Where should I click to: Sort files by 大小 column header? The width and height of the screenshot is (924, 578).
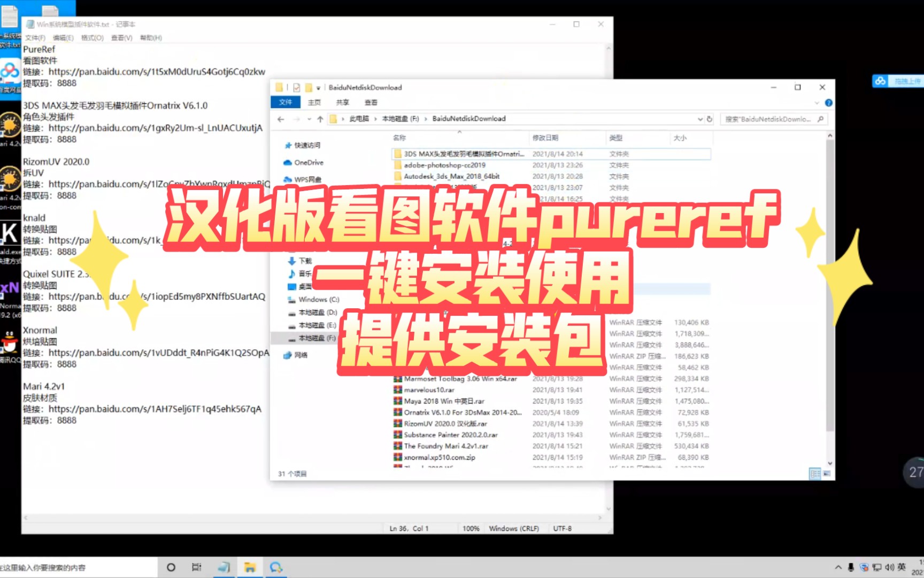[691, 138]
